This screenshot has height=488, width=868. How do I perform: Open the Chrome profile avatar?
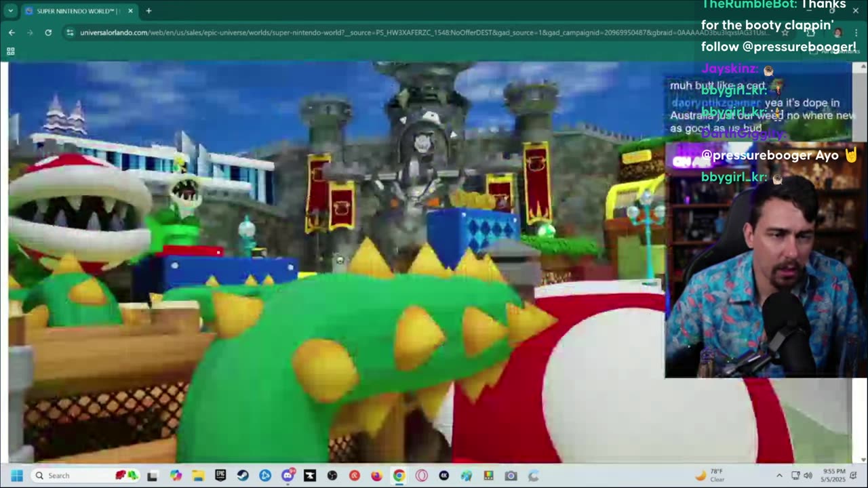click(x=838, y=33)
